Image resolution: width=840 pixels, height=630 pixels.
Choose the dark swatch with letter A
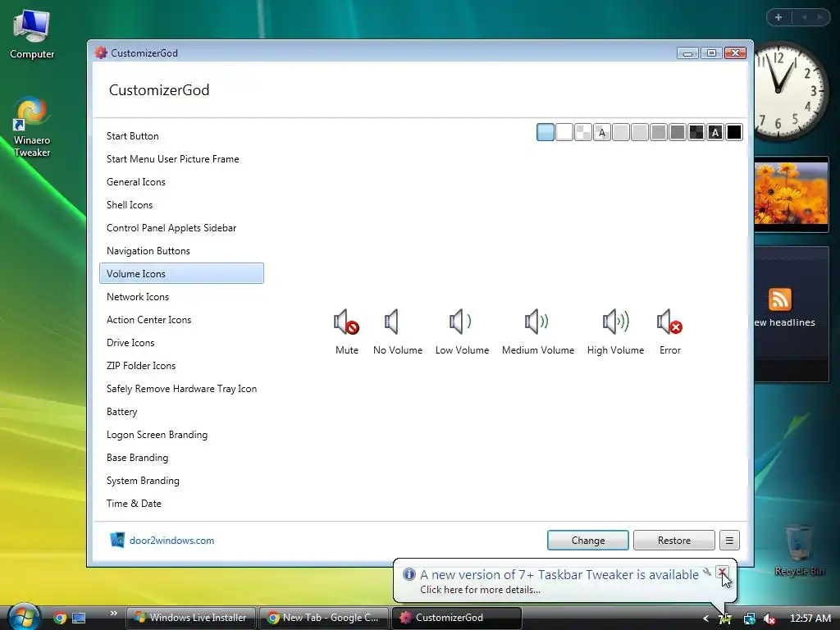[715, 132]
